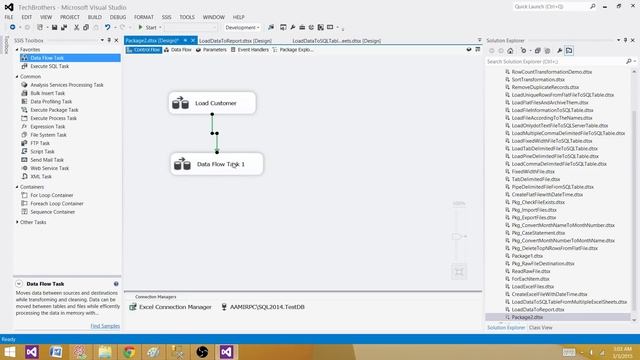The width and height of the screenshot is (640, 360).
Task: Open the Development configuration dropdown
Action: (242, 27)
